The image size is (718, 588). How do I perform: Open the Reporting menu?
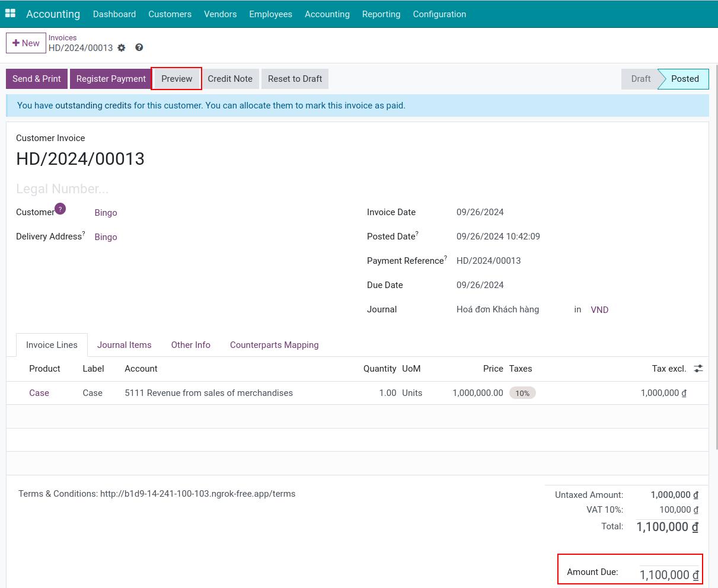(381, 14)
